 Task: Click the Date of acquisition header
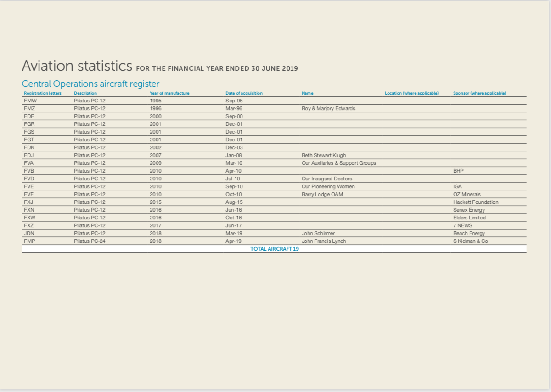pyautogui.click(x=243, y=93)
